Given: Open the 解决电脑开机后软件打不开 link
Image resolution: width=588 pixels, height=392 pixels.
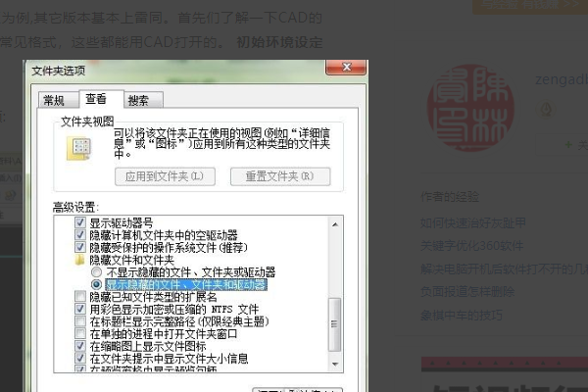Looking at the screenshot, I should [504, 269].
